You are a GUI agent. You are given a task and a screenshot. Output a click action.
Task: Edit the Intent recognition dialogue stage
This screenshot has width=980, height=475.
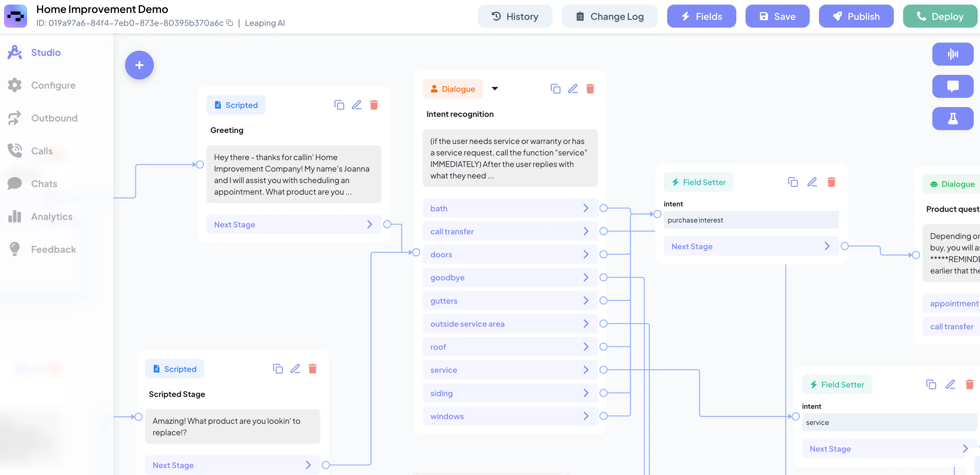pos(573,89)
